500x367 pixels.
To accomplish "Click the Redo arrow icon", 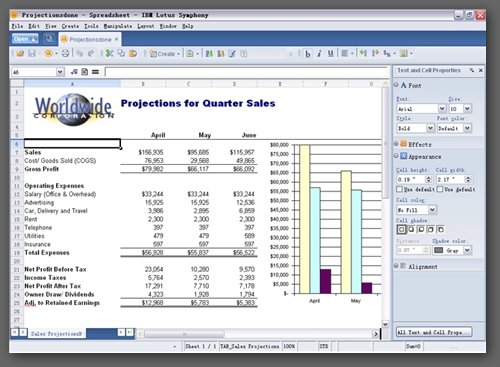I will [x=91, y=53].
